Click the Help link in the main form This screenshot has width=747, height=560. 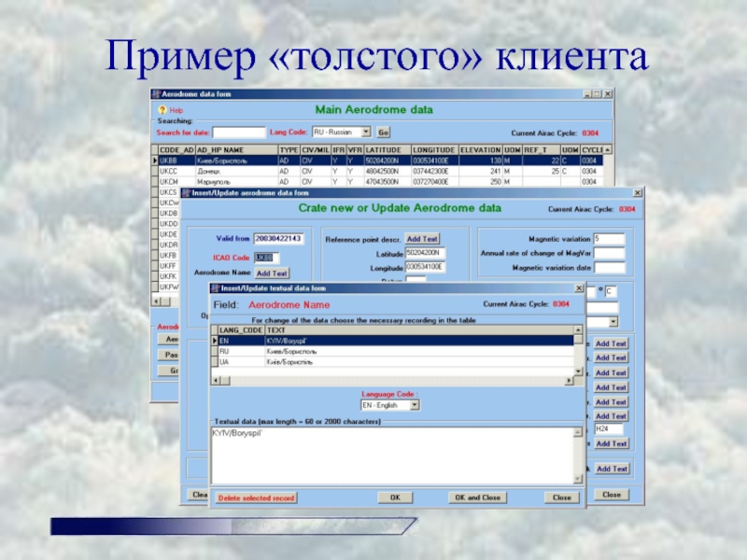[176, 110]
